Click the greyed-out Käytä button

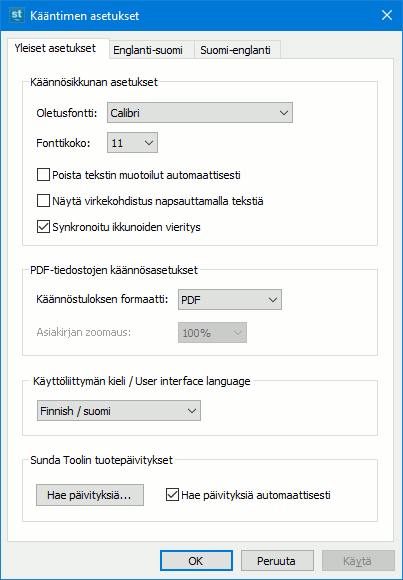(x=358, y=561)
